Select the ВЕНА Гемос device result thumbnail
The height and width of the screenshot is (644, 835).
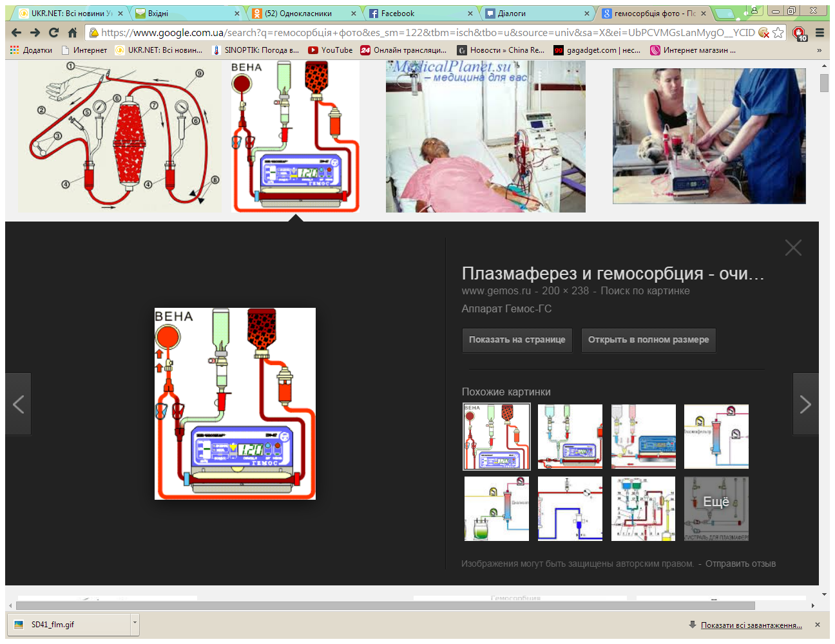(x=295, y=137)
